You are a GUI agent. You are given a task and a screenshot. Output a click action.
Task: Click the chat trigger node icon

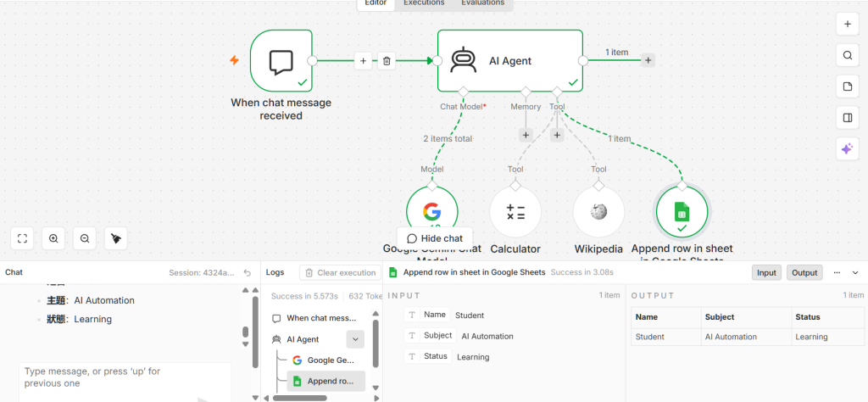point(281,60)
